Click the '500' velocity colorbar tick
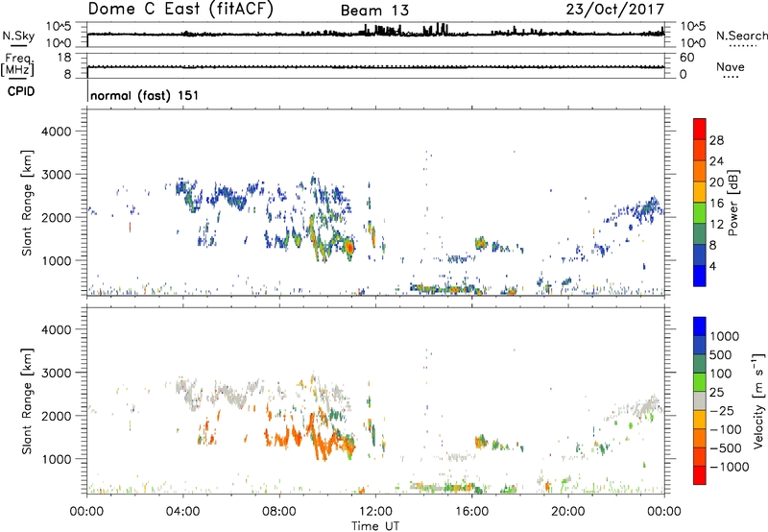 [x=721, y=354]
